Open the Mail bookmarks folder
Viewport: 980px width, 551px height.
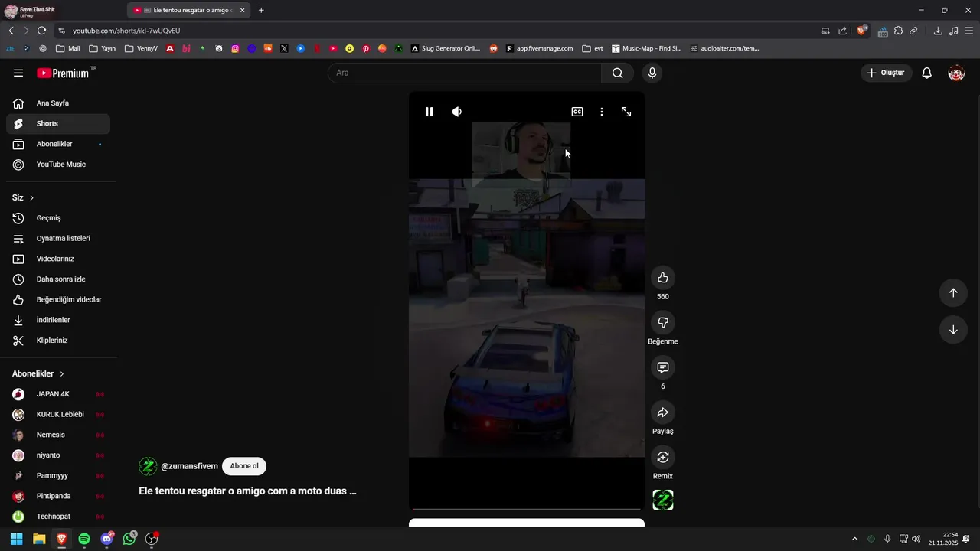[67, 48]
